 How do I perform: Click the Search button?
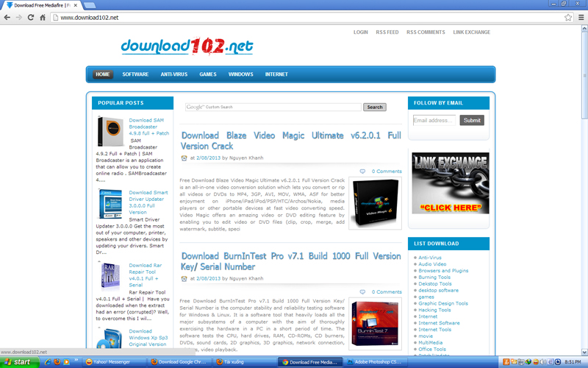click(x=375, y=107)
